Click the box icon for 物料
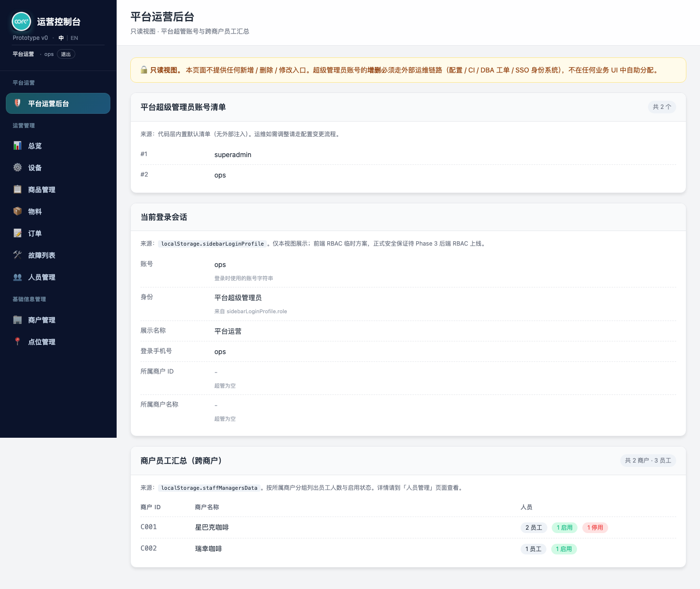Viewport: 700px width, 589px height. tap(17, 211)
